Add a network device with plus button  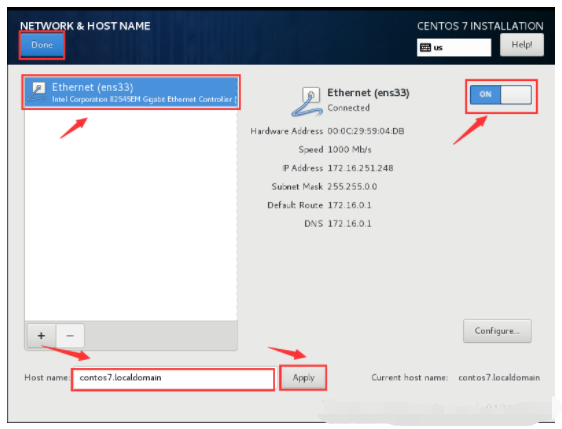click(42, 335)
